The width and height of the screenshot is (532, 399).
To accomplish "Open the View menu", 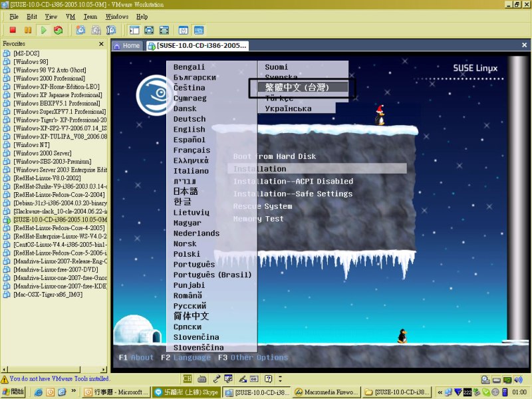I will tap(51, 17).
